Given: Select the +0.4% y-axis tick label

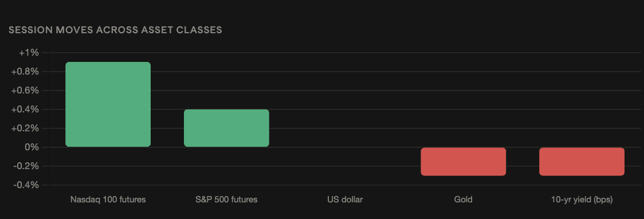Looking at the screenshot, I should (x=25, y=109).
